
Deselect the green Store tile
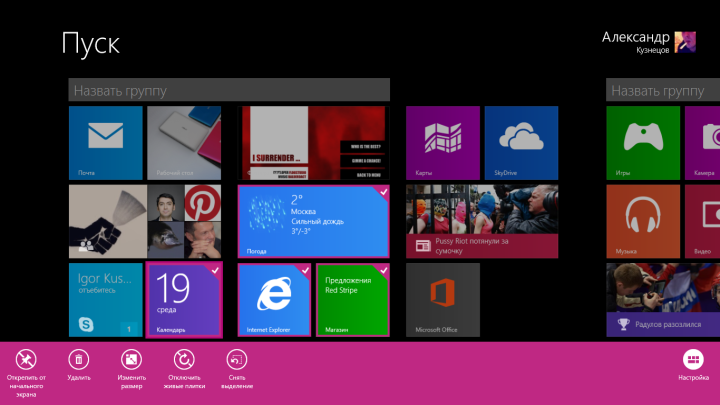pyautogui.click(x=352, y=299)
